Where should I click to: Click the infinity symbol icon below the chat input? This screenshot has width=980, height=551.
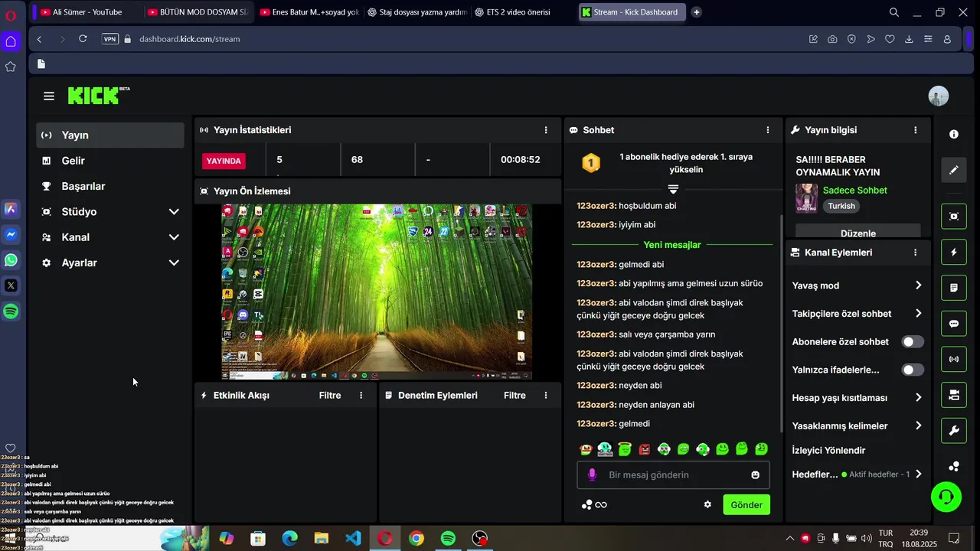[601, 504]
